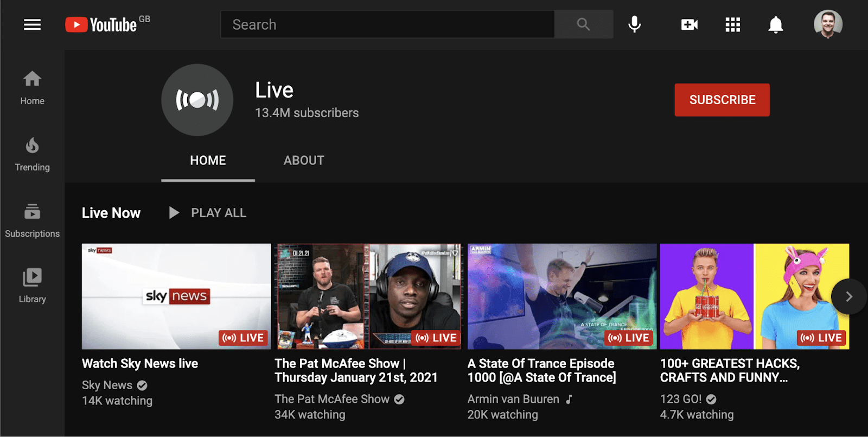This screenshot has width=868, height=437.
Task: Go to Home in sidebar
Action: 32,88
